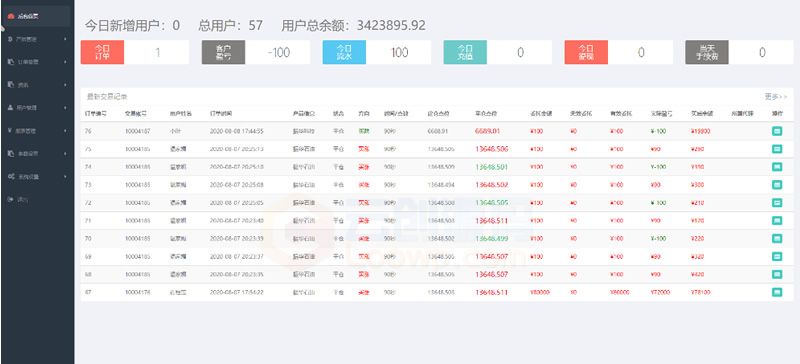Image resolution: width=800 pixels, height=364 pixels.
Task: Open action icon for order 72
Action: tap(777, 203)
